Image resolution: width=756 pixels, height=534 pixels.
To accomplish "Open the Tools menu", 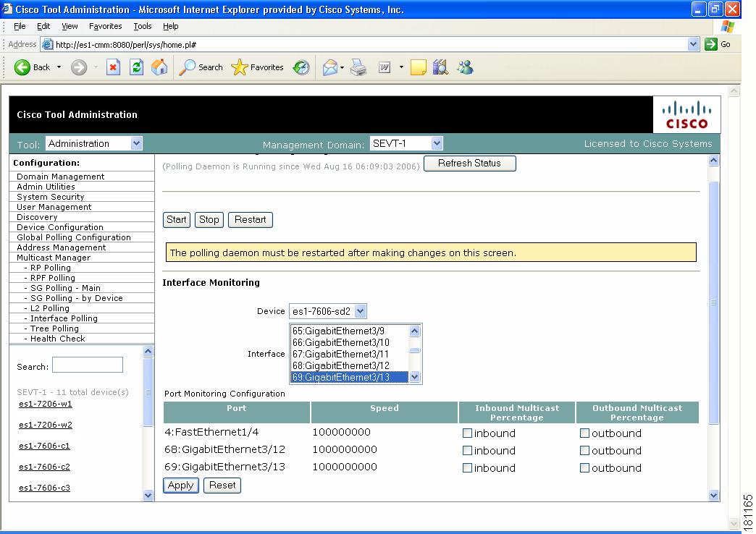I will pyautogui.click(x=142, y=26).
